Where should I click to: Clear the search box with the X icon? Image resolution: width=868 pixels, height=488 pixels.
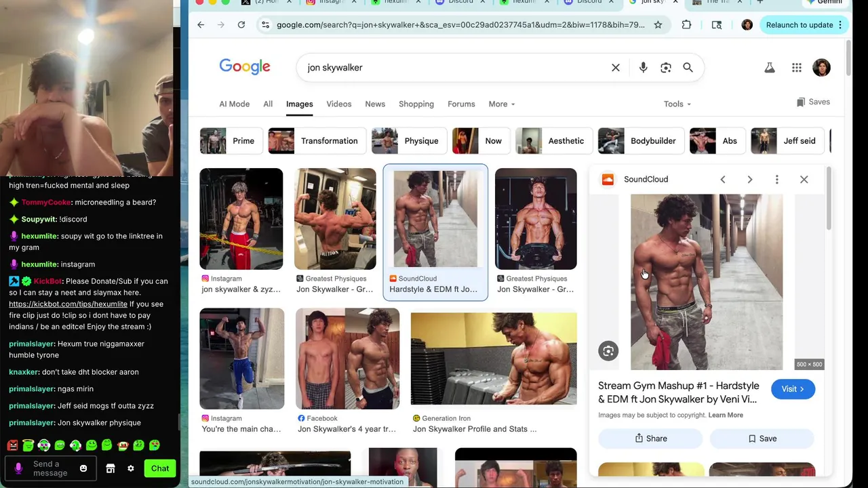click(616, 68)
